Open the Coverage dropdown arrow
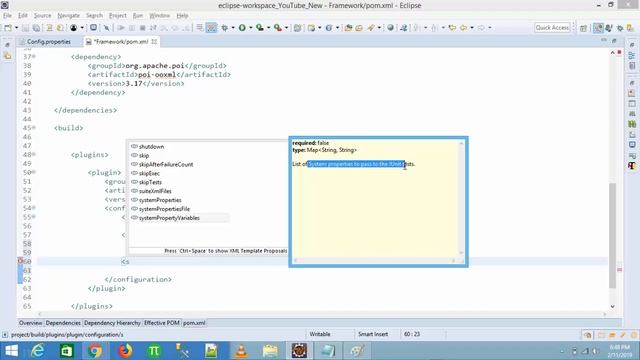 (x=268, y=28)
